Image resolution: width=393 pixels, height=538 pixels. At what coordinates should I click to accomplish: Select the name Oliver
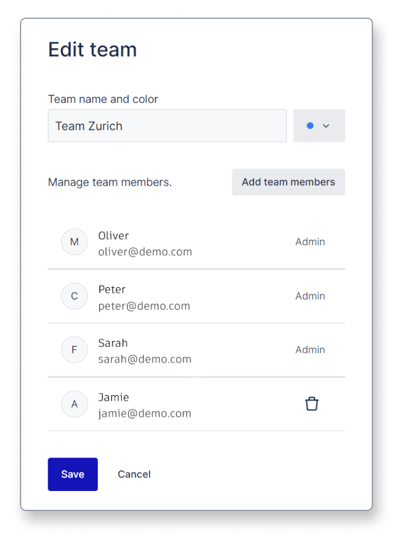[113, 236]
